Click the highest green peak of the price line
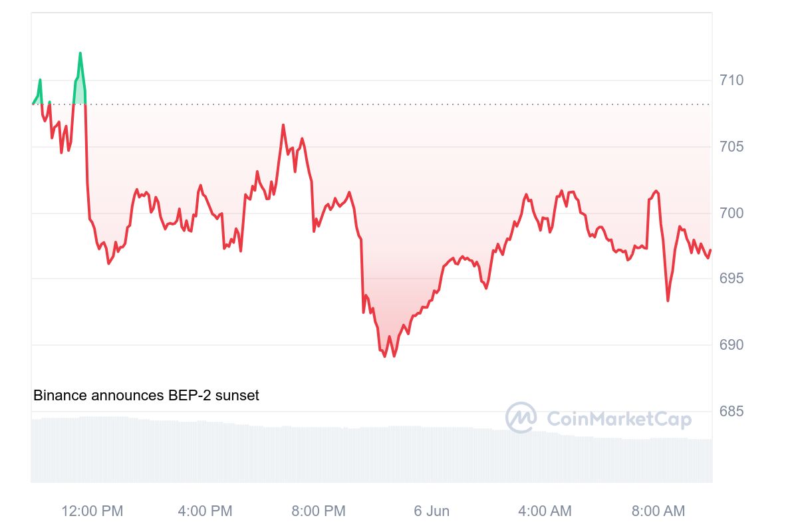The image size is (798, 532). point(80,53)
